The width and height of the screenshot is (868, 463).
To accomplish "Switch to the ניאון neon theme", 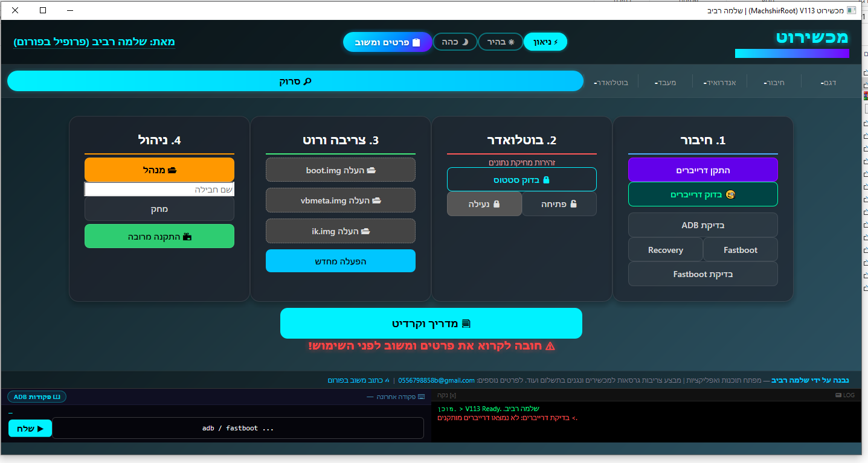I will [x=545, y=42].
